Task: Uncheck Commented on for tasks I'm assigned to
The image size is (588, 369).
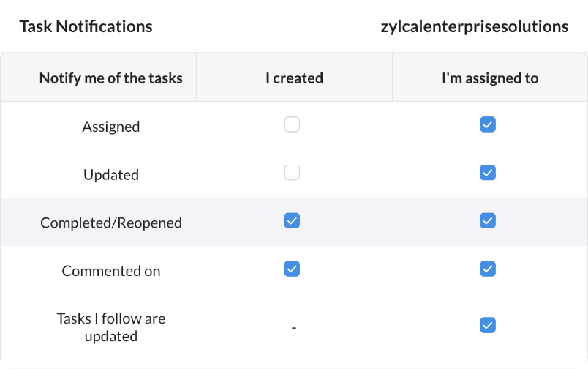Action: click(x=488, y=269)
